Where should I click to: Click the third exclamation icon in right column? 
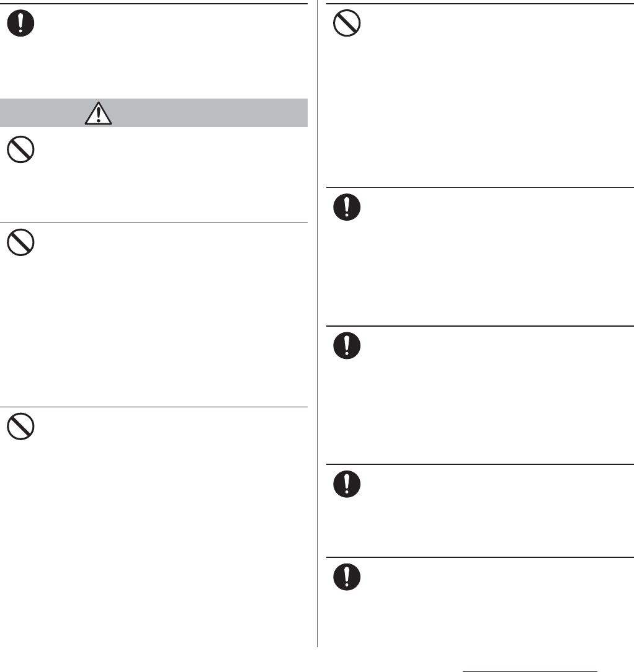coord(347,484)
